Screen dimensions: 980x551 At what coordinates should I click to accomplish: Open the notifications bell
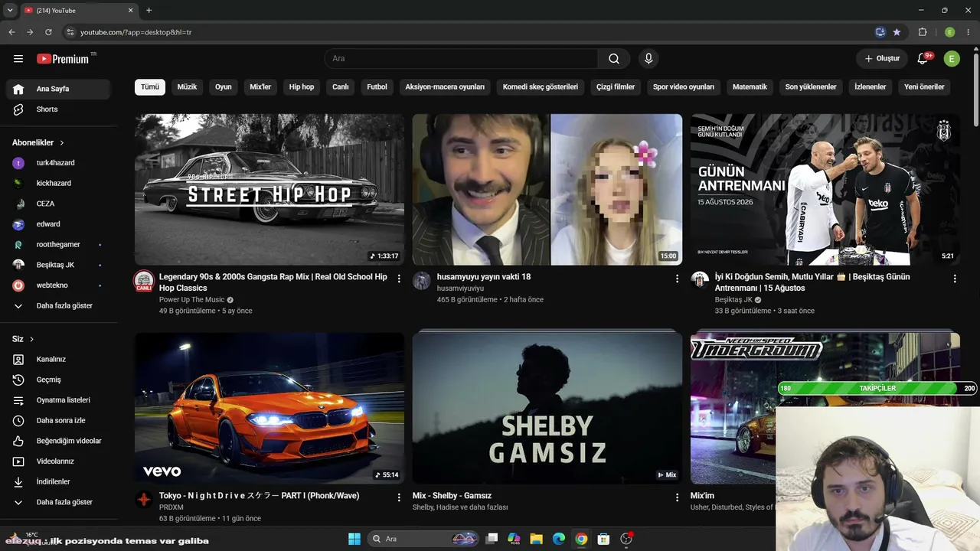pos(923,59)
